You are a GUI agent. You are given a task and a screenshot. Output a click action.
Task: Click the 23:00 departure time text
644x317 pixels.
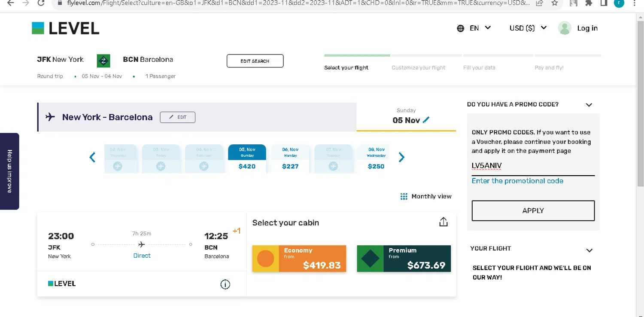click(61, 236)
